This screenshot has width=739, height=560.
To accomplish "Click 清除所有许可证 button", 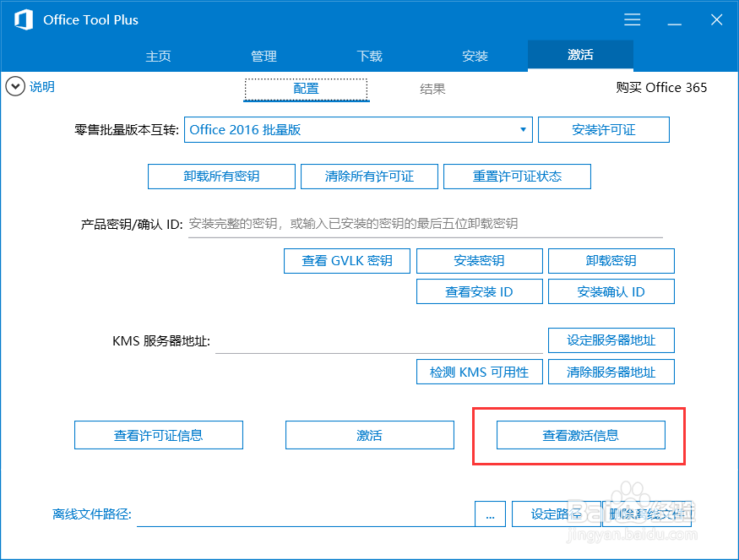I will [x=370, y=177].
